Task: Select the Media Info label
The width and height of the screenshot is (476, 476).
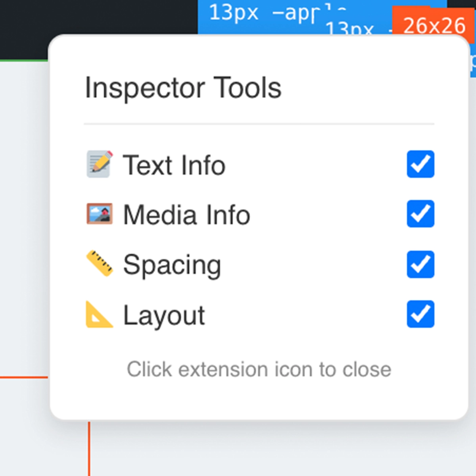Action: pos(186,215)
